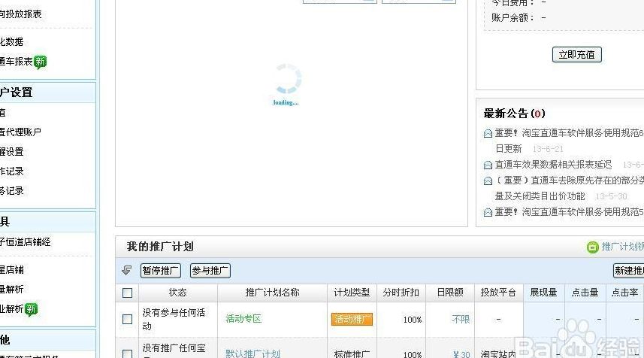Image resolution: width=644 pixels, height=358 pixels.
Task: Click envelope icon of 6月更新 announcement
Action: (x=488, y=134)
